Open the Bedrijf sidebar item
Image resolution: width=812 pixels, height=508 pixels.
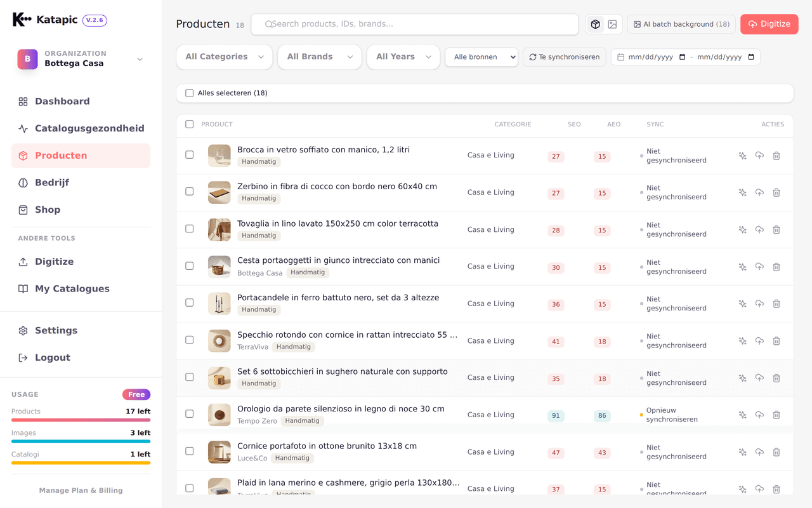[x=81, y=183]
